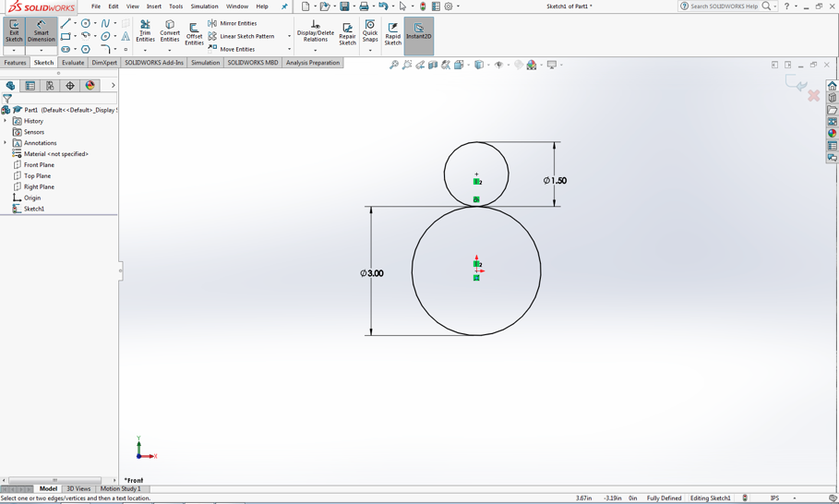Select the sketch Text tool
The image size is (839, 504).
[126, 36]
